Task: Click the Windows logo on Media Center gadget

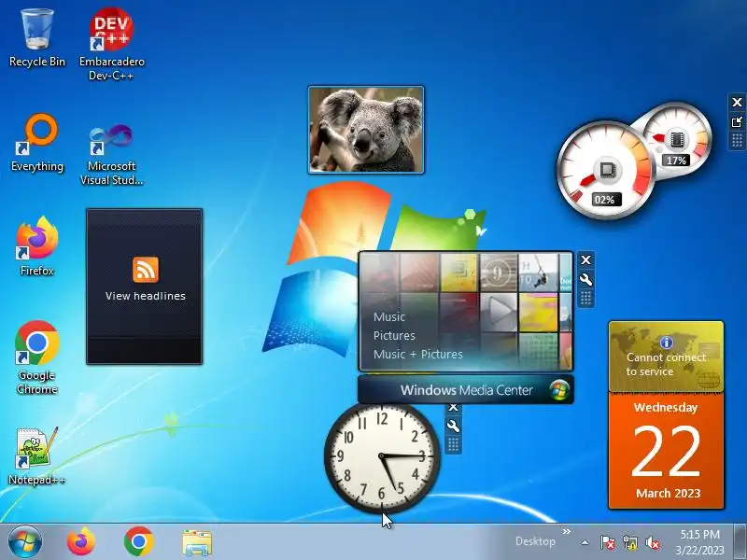Action: (x=559, y=390)
